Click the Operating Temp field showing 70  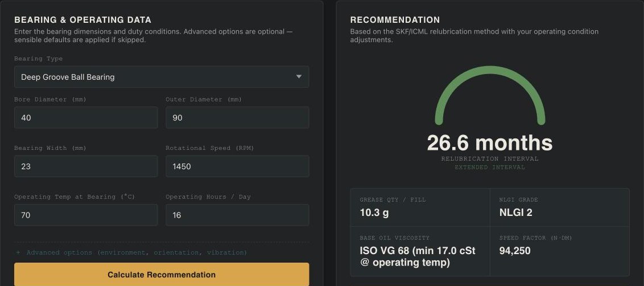(86, 215)
